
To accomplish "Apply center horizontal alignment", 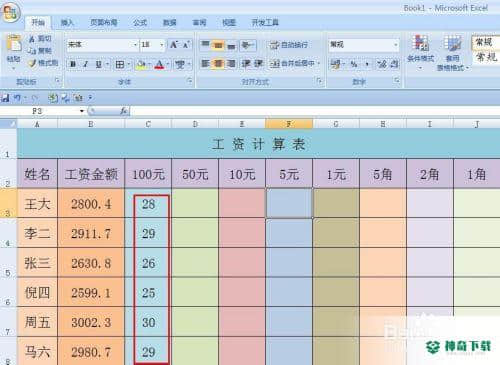I will pos(218,63).
